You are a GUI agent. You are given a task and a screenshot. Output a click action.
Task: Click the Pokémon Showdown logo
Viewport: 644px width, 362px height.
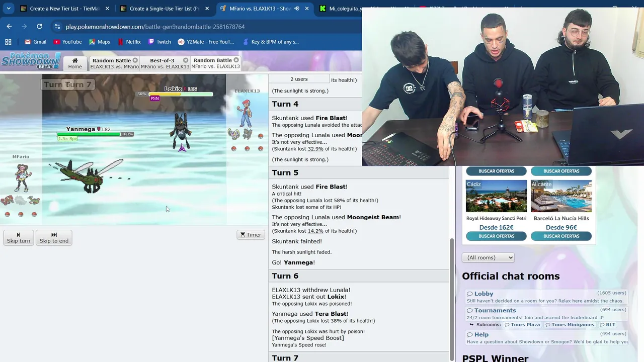[x=31, y=60]
